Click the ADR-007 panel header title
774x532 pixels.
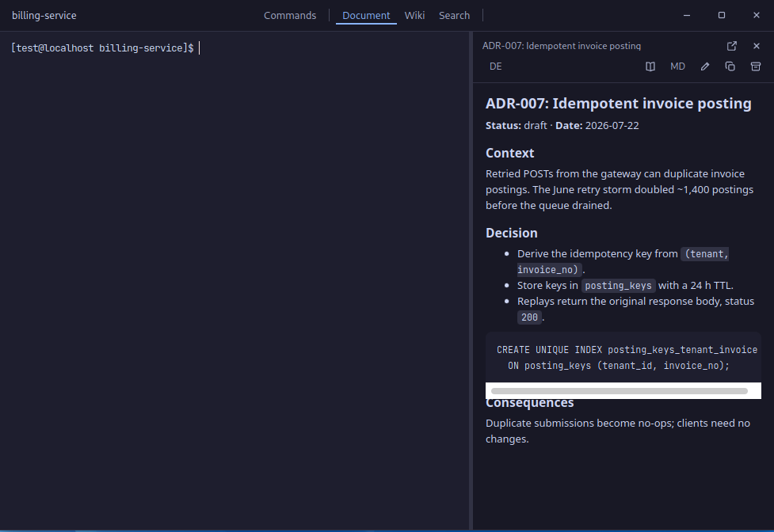(561, 46)
